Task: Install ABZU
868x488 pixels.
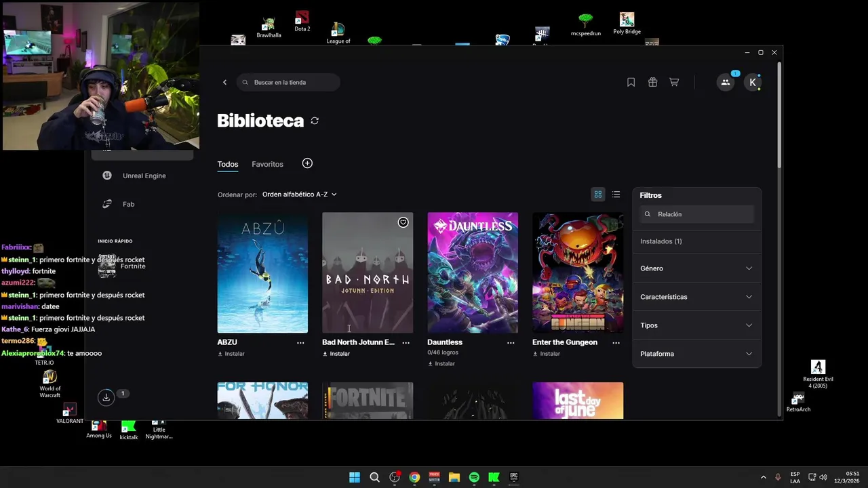Action: tap(231, 354)
